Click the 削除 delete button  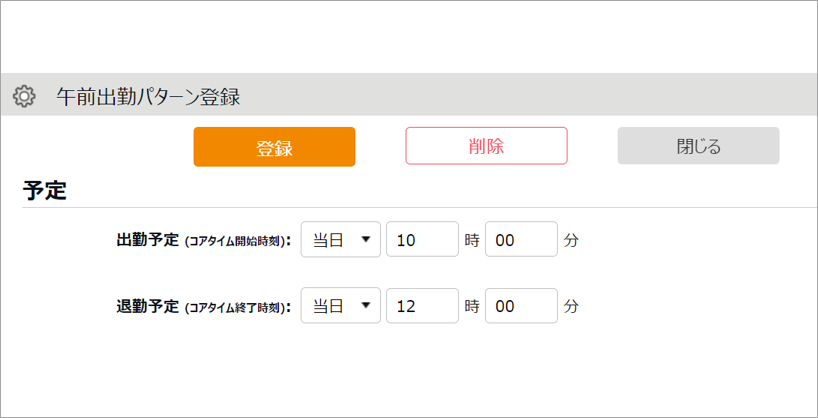click(486, 146)
